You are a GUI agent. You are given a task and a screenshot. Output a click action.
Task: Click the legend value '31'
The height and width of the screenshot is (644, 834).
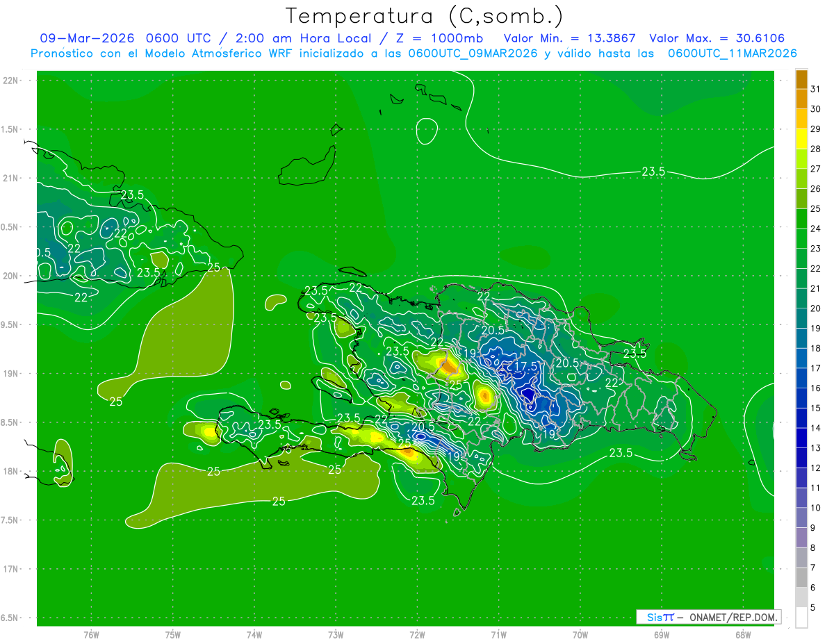pyautogui.click(x=816, y=89)
